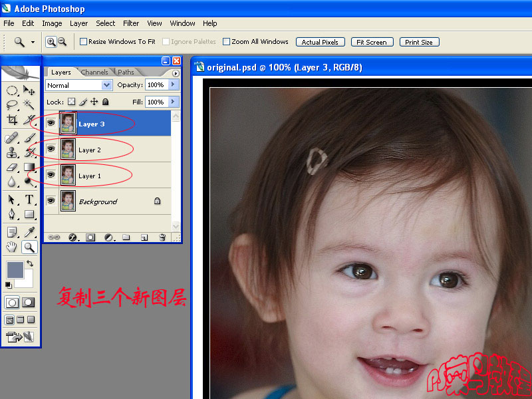The image size is (532, 399).
Task: Select the Hand tool
Action: click(12, 247)
